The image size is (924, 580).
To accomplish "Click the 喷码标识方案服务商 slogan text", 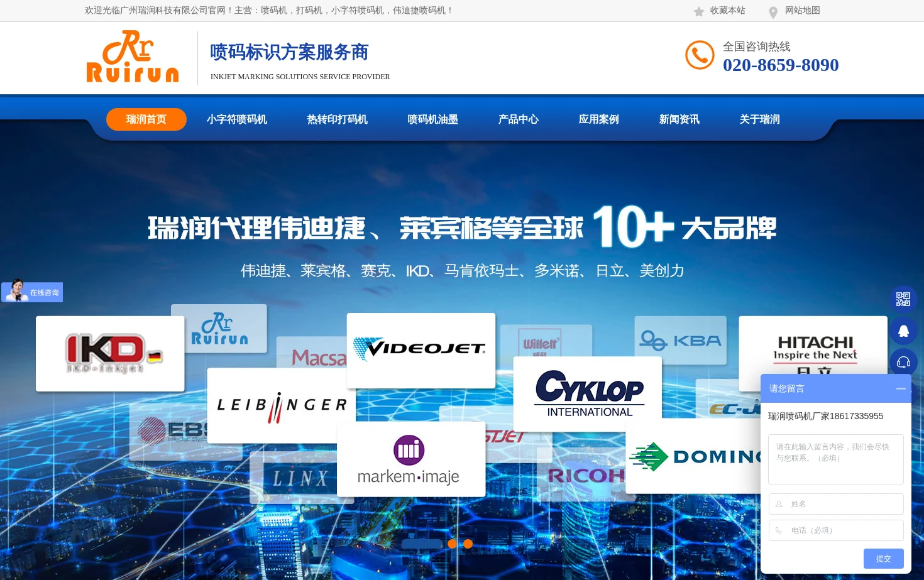I will [289, 52].
